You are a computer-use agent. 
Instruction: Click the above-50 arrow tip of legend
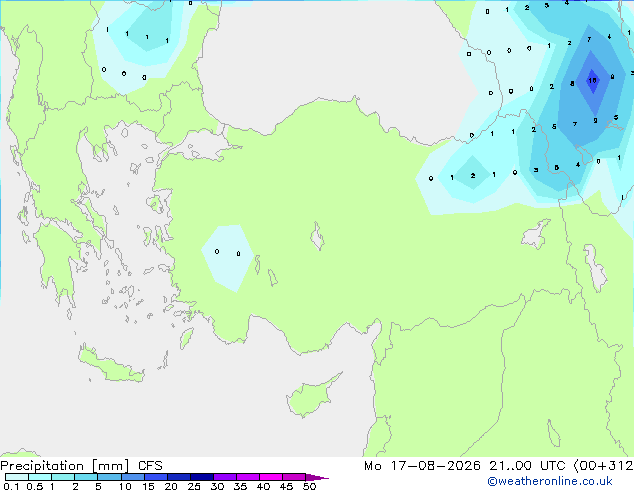(x=317, y=477)
